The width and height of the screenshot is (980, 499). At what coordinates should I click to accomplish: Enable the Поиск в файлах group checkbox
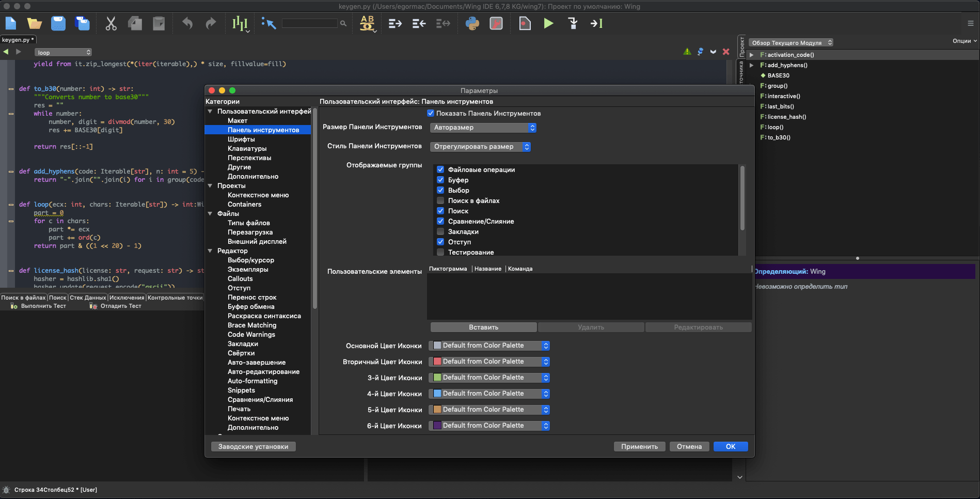pos(440,200)
